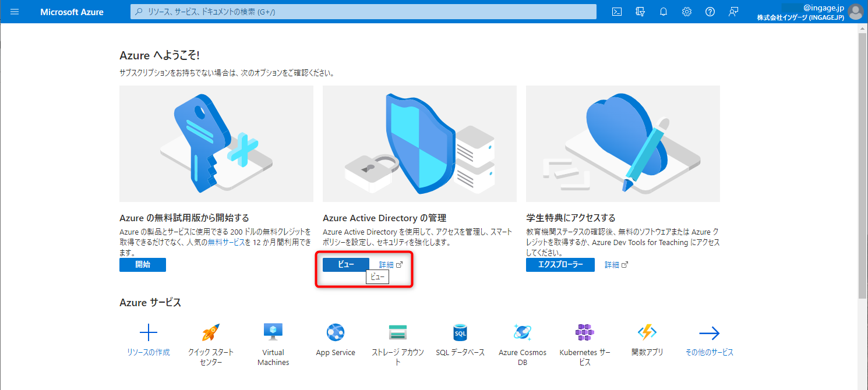Open 詳細 link under Azure Active Directory
868x390 pixels.
[390, 265]
